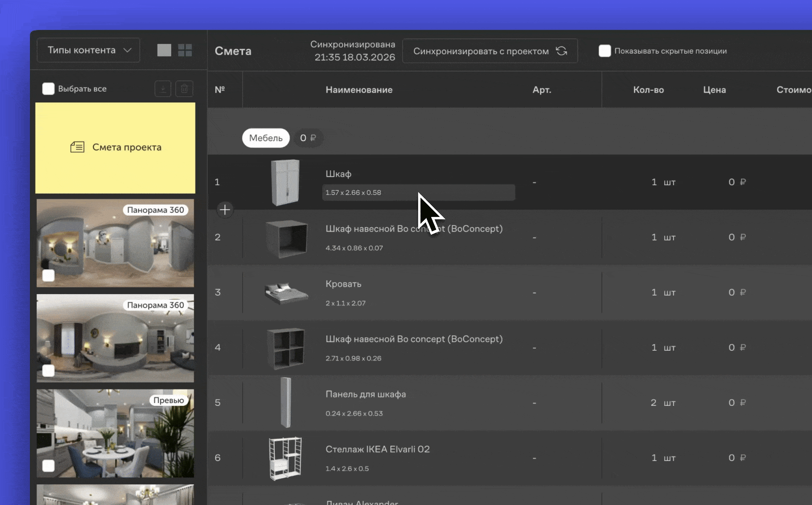812x505 pixels.
Task: Toggle the Выбрать все checkbox
Action: (49, 89)
